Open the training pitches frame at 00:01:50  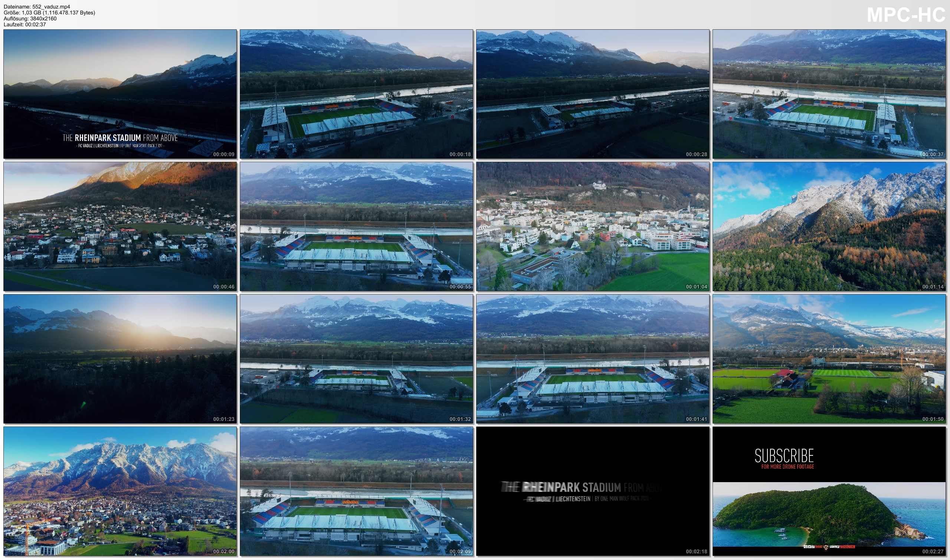click(829, 359)
